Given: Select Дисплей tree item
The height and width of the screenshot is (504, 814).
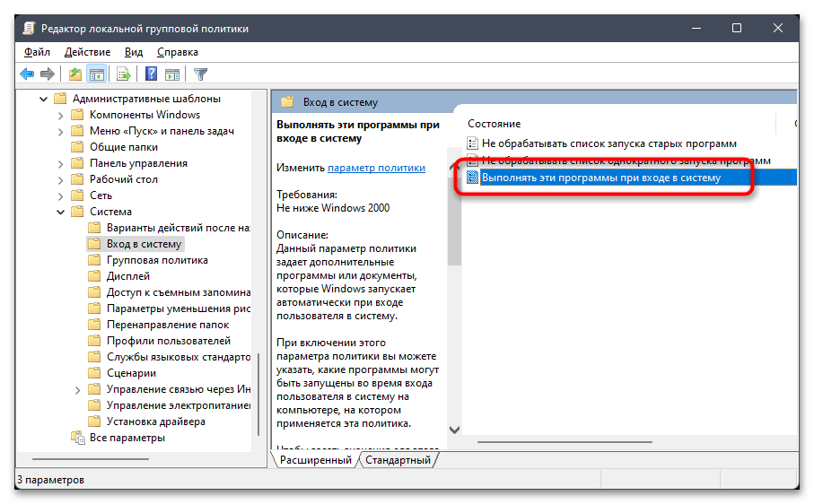Looking at the screenshot, I should tap(128, 276).
